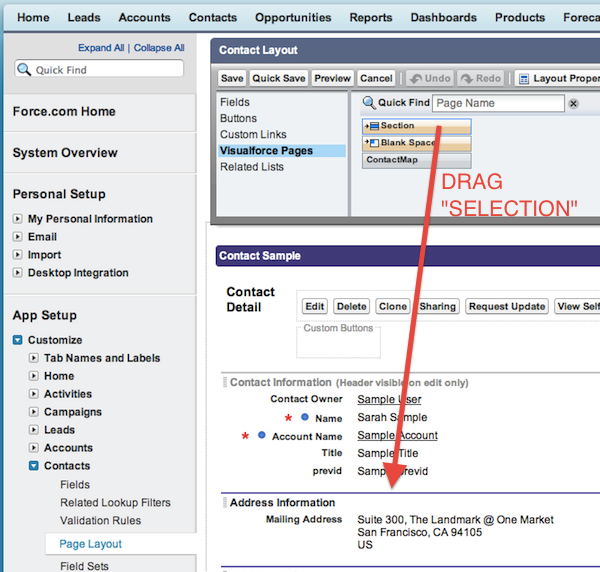This screenshot has width=600, height=572.
Task: Expand the Email setup node
Action: click(17, 236)
